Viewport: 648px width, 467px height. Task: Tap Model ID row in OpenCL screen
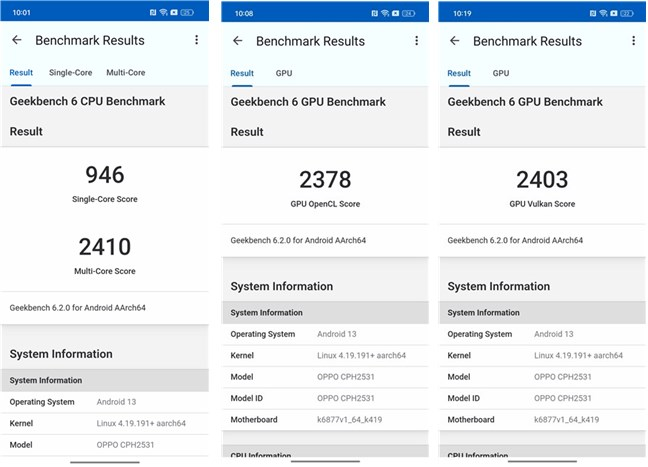(325, 398)
